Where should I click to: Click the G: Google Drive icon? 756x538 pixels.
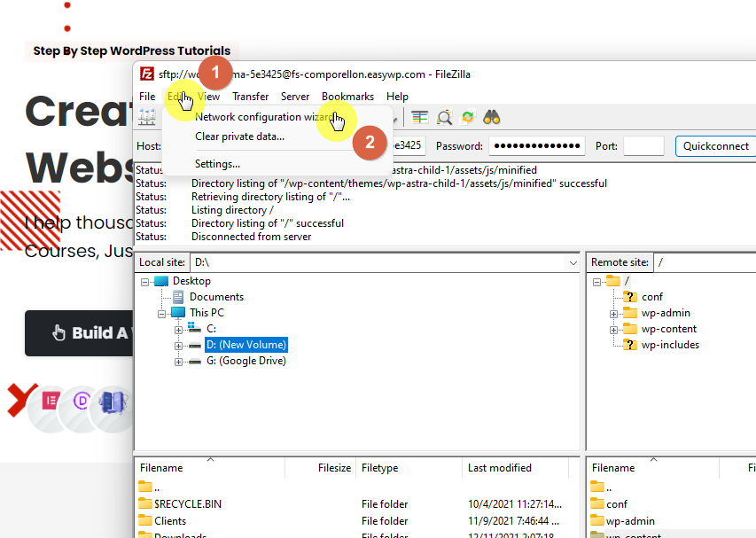[195, 361]
